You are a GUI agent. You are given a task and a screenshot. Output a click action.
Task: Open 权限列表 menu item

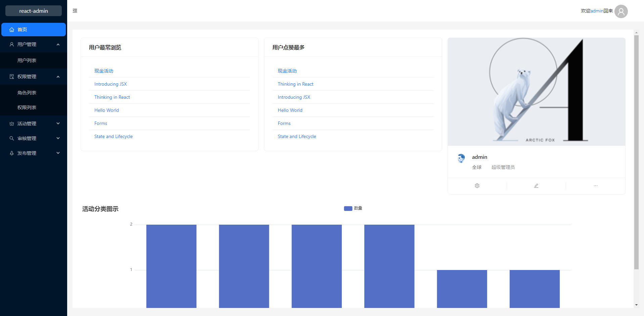coord(34,107)
